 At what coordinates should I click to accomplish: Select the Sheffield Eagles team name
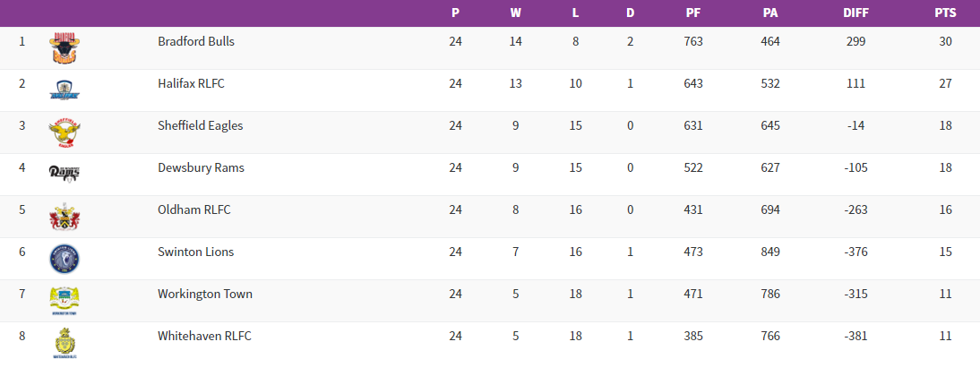click(200, 125)
